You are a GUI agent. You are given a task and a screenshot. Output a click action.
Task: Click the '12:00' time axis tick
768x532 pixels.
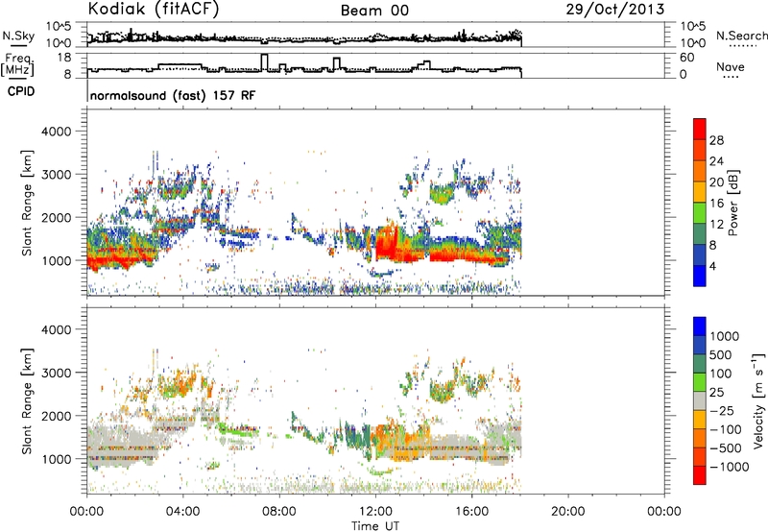[375, 512]
